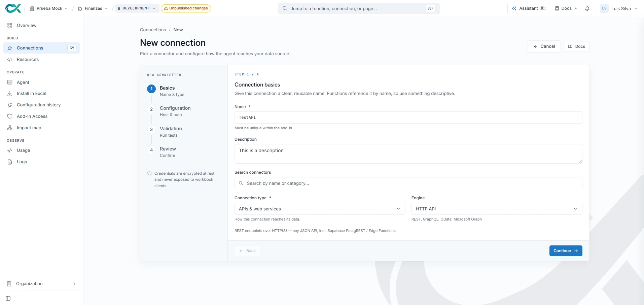The height and width of the screenshot is (305, 644).
Task: Click the Search connectors field
Action: coord(408,183)
